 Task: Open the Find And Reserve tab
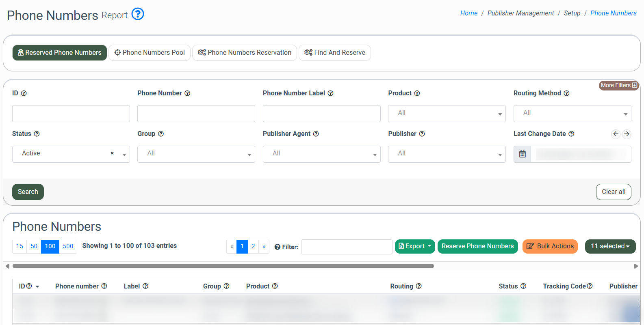click(334, 53)
